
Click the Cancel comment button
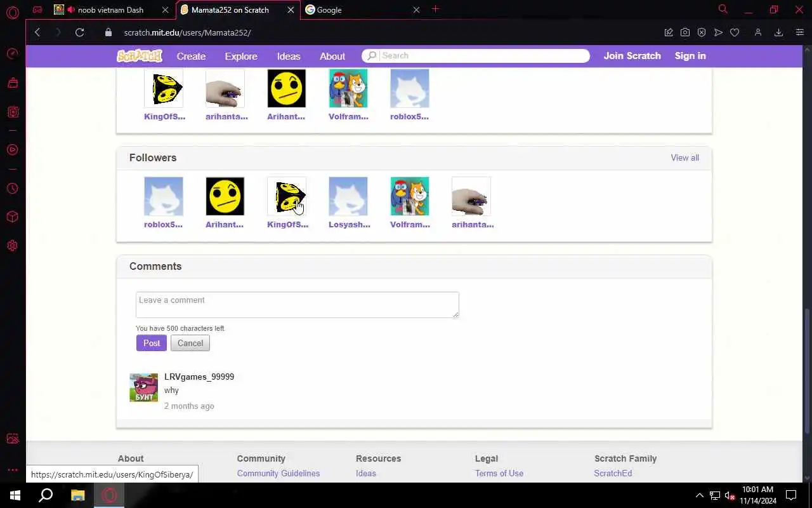[x=190, y=343]
